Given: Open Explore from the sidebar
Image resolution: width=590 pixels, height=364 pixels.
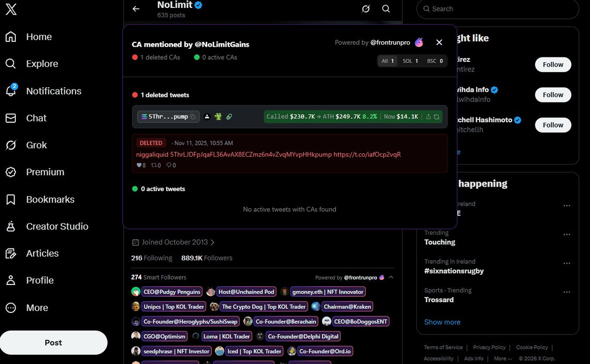Looking at the screenshot, I should pos(32,64).
